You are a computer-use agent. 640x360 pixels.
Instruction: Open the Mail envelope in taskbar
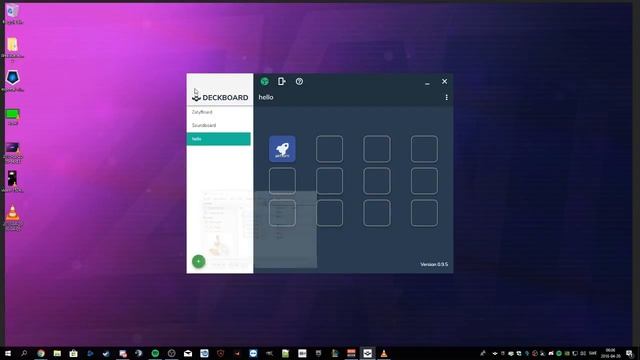pos(188,353)
